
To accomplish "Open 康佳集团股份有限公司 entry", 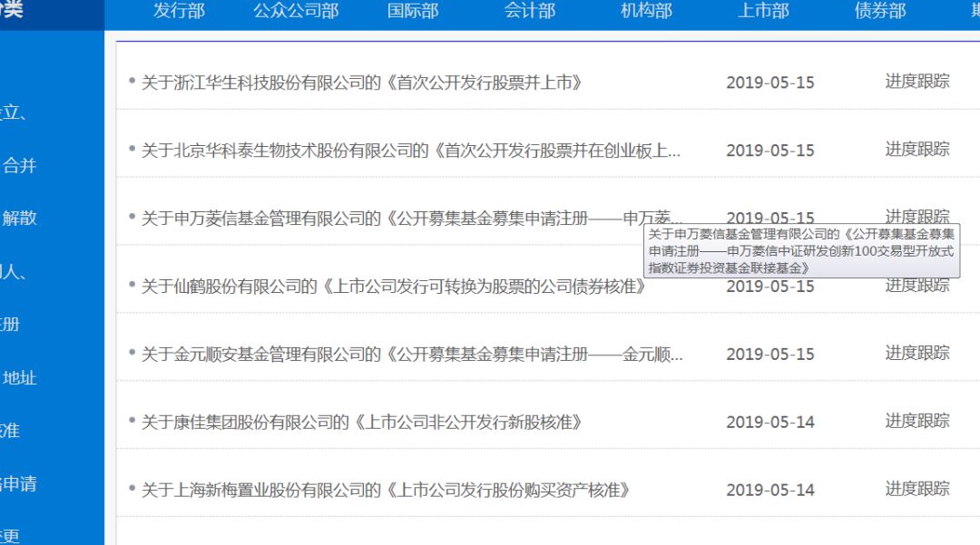I will 361,423.
